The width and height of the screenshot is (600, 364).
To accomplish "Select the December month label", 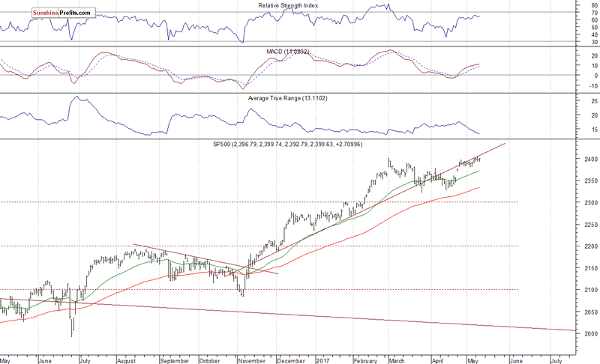I will tap(292, 360).
